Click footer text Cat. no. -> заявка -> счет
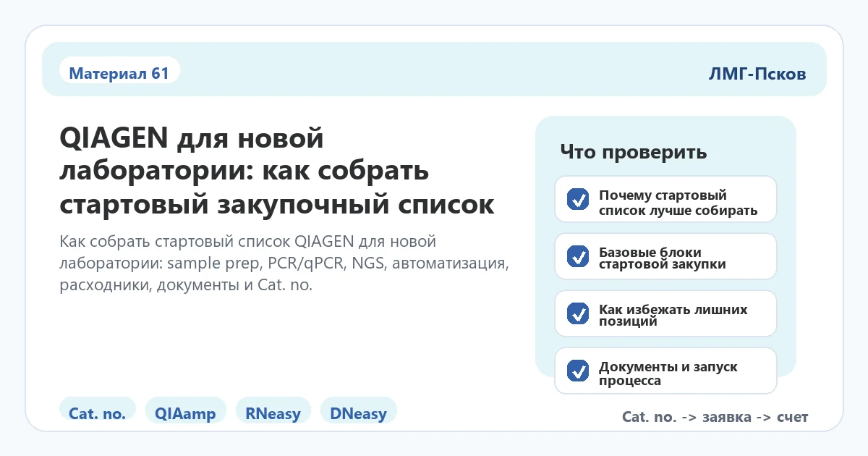Image resolution: width=868 pixels, height=456 pixels. pyautogui.click(x=715, y=417)
